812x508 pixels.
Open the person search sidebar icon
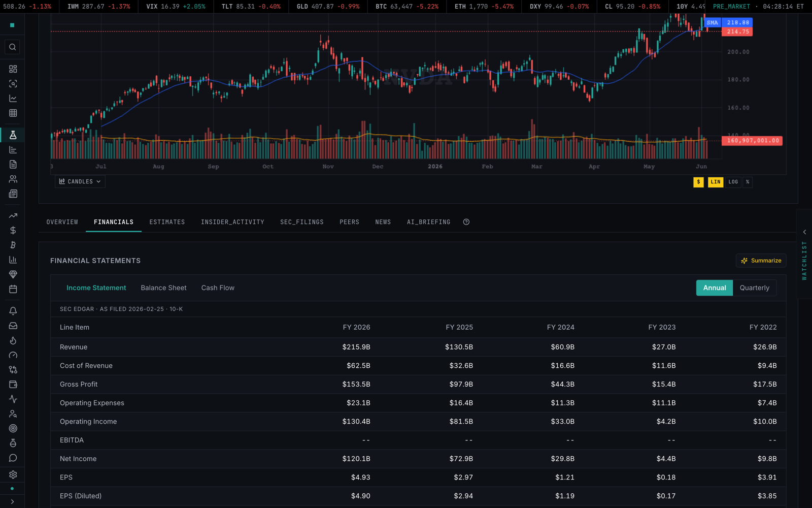[13, 415]
